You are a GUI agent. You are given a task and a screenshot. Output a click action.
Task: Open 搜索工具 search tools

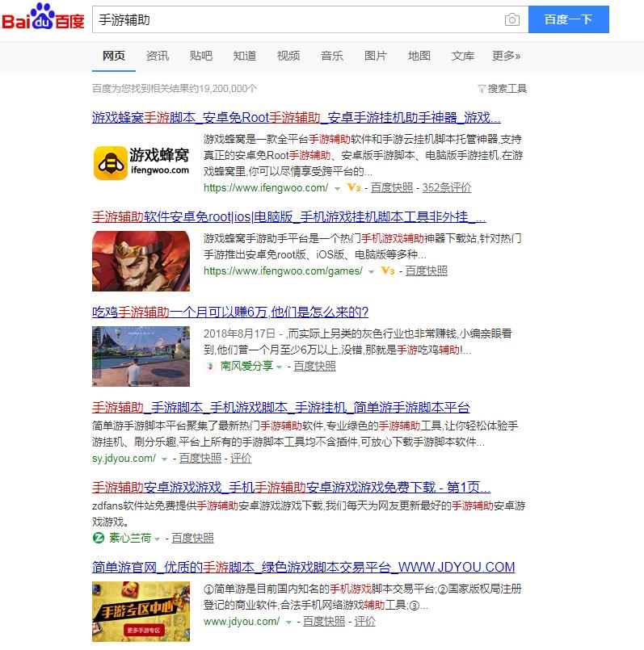[507, 89]
